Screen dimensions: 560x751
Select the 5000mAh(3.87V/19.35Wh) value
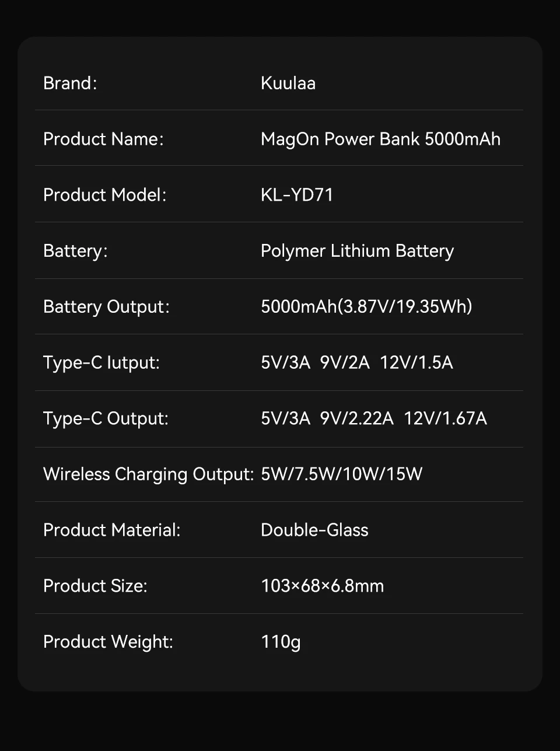366,306
